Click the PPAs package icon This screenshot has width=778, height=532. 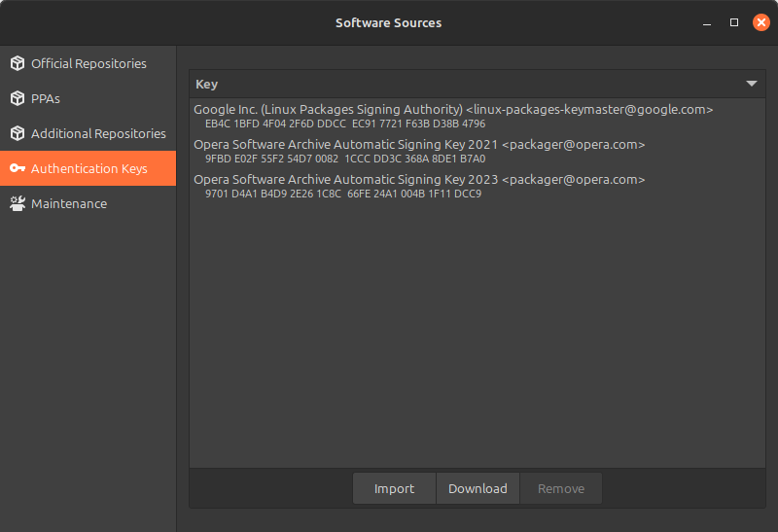coord(18,98)
